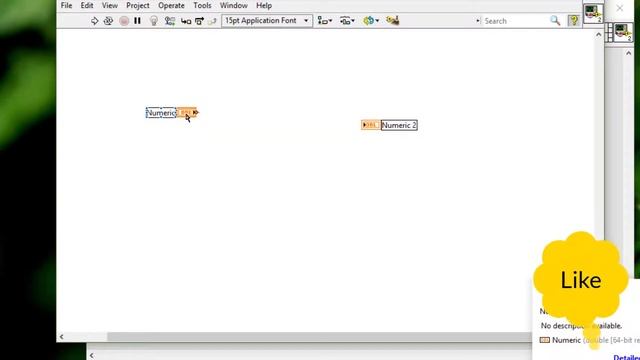Click the horizontal scrollbar thumb
The image size is (640, 360).
(319, 337)
